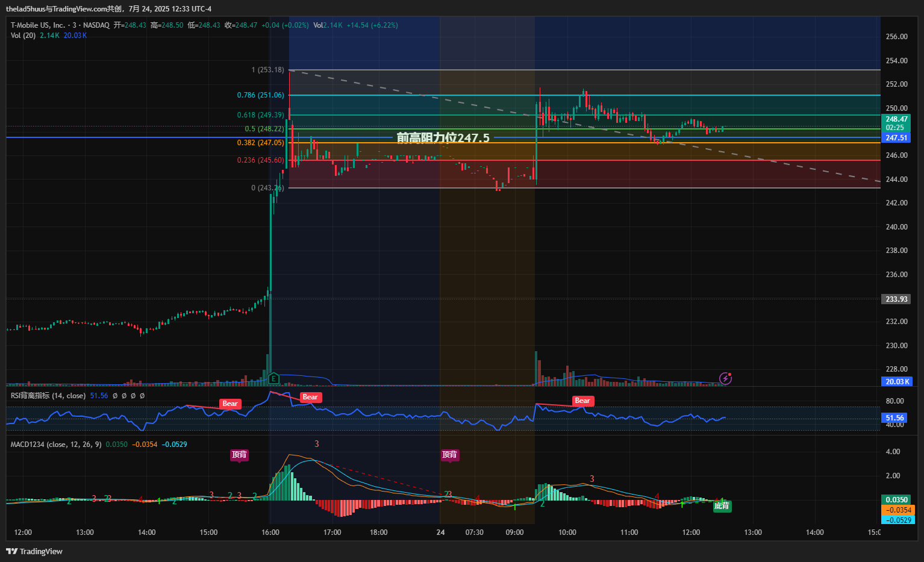Viewport: 924px width, 562px height.
Task: Click the Bear label after the 16:00 spike
Action: [x=310, y=398]
